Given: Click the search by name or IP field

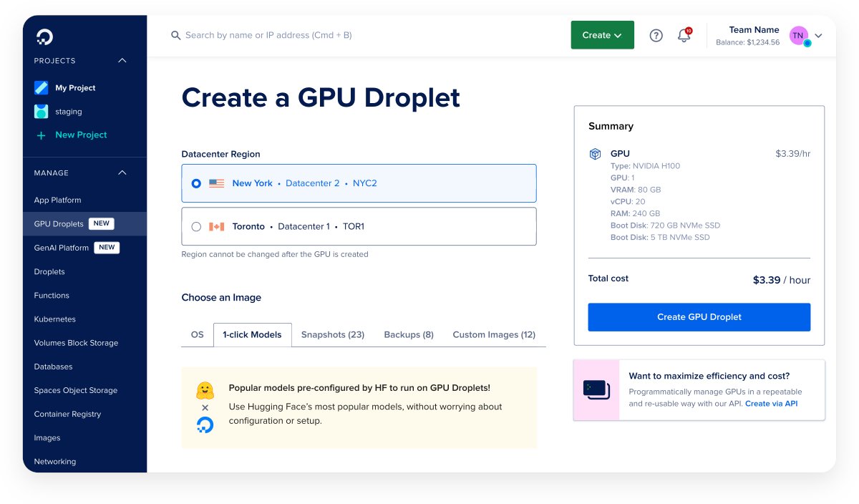Looking at the screenshot, I should pos(268,35).
